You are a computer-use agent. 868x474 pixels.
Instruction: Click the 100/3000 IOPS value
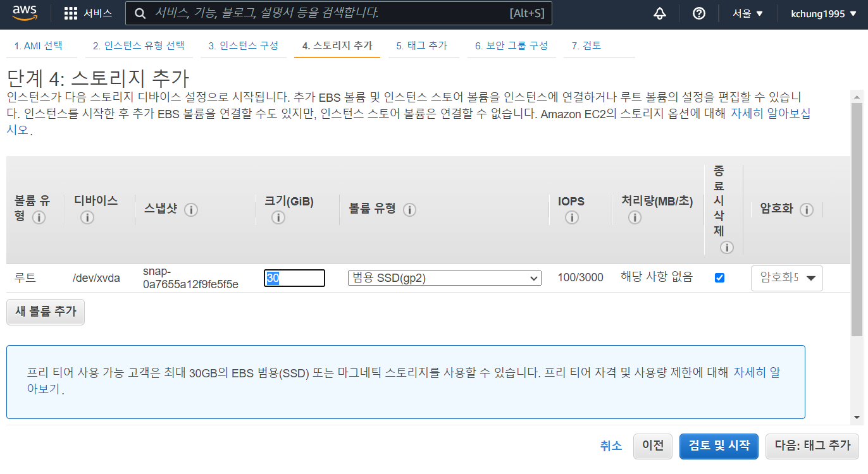click(x=580, y=277)
